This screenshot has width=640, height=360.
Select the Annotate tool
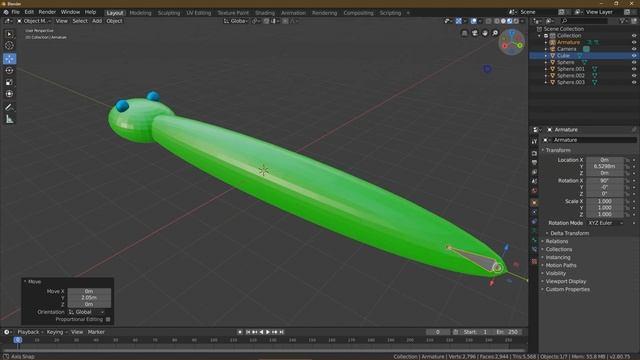click(9, 107)
